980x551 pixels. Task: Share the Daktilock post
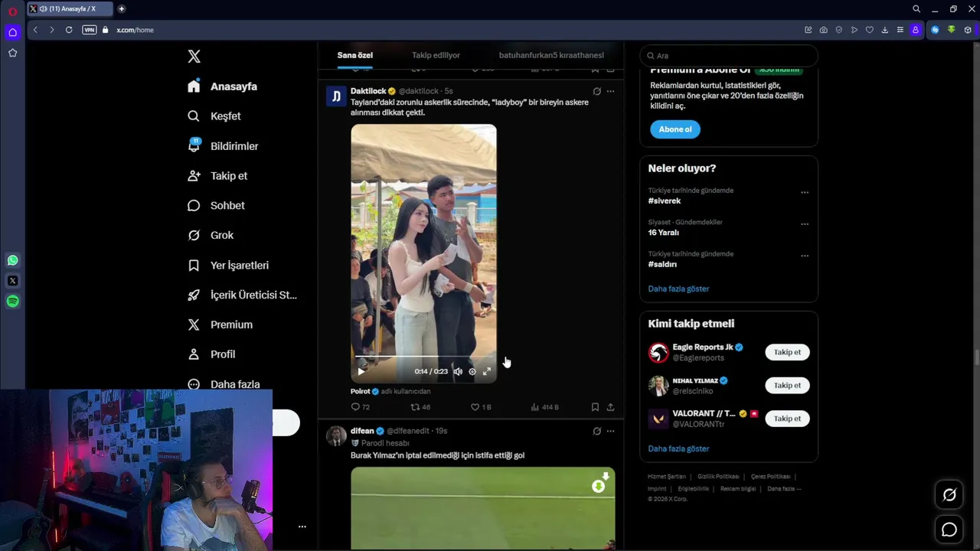(x=610, y=407)
